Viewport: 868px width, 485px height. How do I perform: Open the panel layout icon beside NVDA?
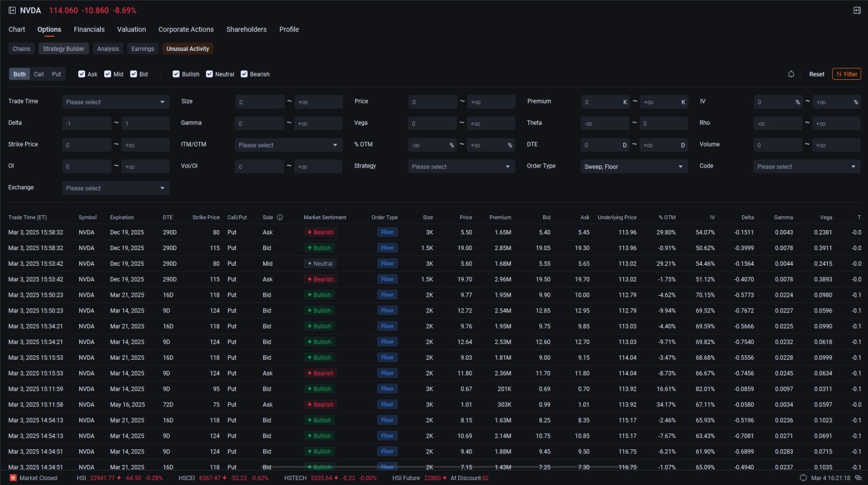point(12,10)
